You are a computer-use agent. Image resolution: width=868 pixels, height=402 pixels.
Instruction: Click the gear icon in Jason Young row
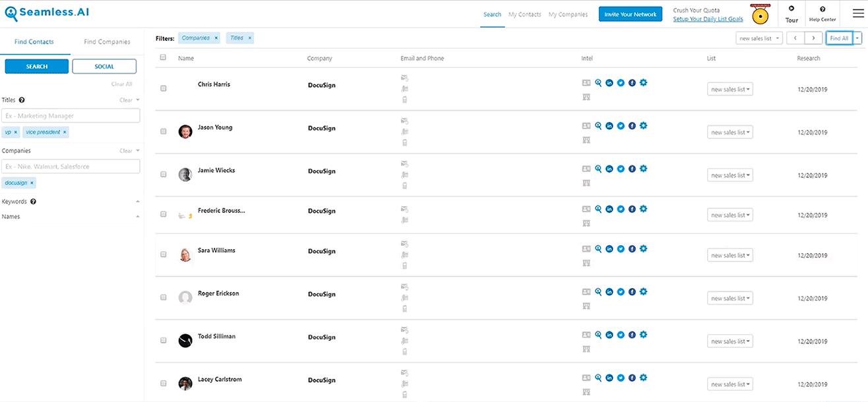[x=644, y=125]
